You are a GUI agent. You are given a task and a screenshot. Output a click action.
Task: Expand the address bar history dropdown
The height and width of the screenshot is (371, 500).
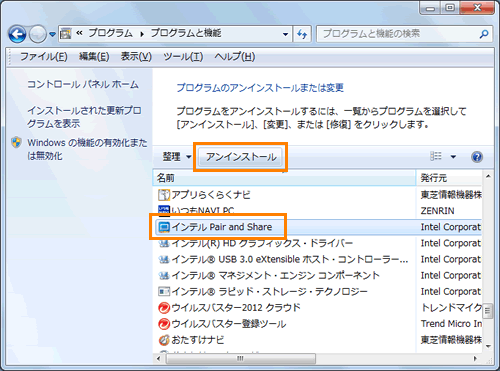click(285, 34)
